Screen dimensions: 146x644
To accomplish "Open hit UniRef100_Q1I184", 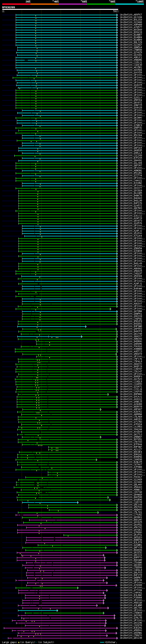I will pyautogui.click(x=131, y=17).
